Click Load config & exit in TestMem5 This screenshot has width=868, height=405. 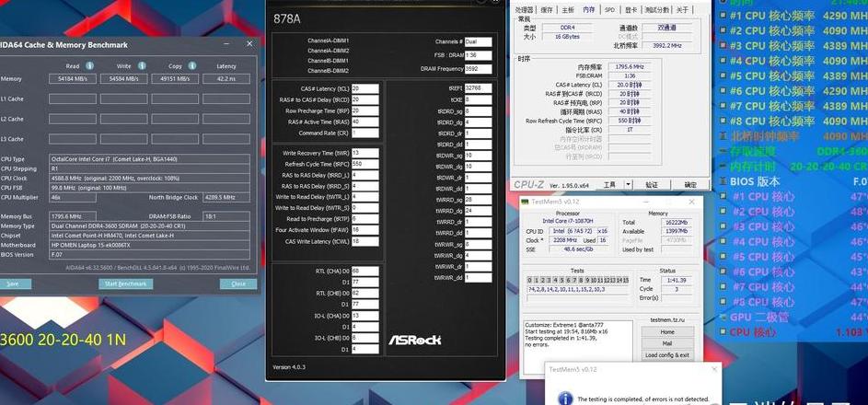pyautogui.click(x=667, y=355)
